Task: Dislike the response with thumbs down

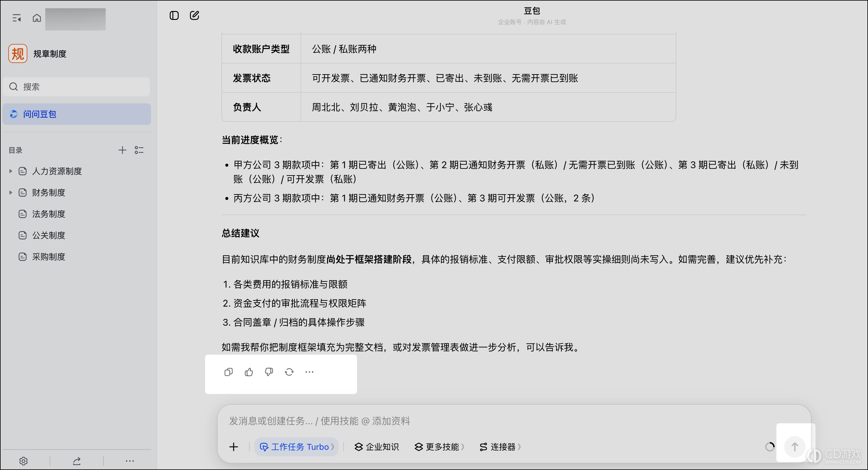Action: pyautogui.click(x=269, y=372)
